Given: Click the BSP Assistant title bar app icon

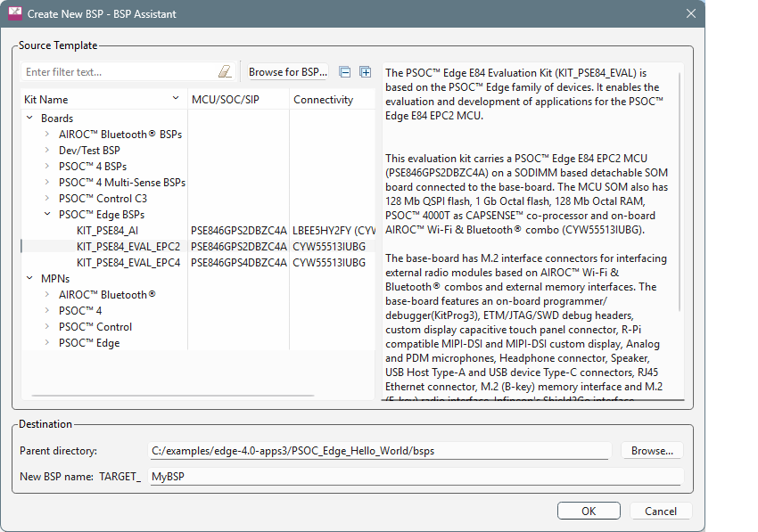Looking at the screenshot, I should (15, 13).
